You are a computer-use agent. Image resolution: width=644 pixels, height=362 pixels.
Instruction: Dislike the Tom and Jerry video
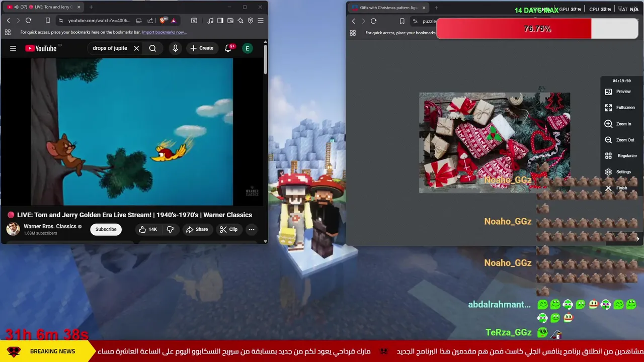point(170,229)
